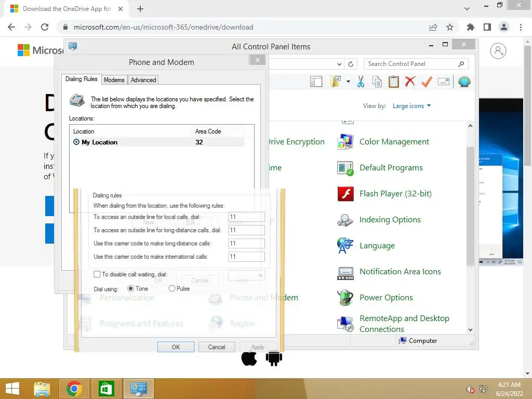Open the Control Panel address bar dropdown

tap(339, 64)
